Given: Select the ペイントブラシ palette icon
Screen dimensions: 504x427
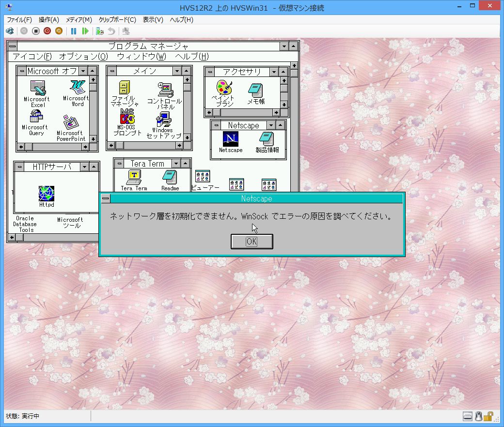Looking at the screenshot, I should point(224,87).
